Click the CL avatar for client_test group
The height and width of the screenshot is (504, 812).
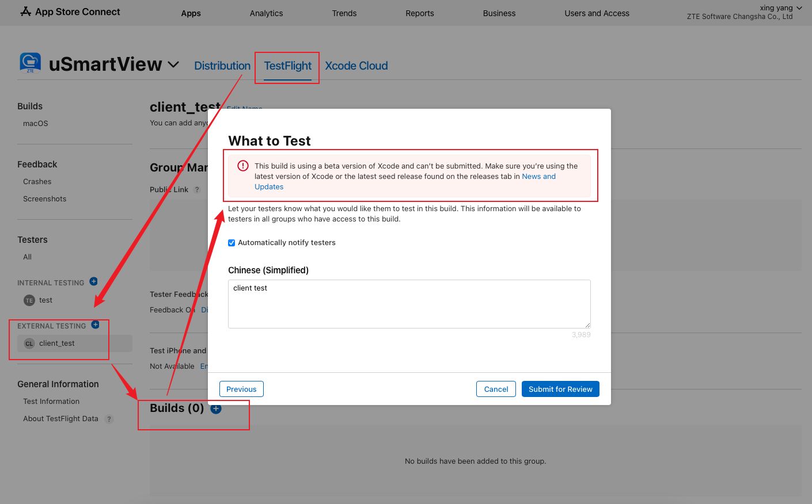coord(29,343)
